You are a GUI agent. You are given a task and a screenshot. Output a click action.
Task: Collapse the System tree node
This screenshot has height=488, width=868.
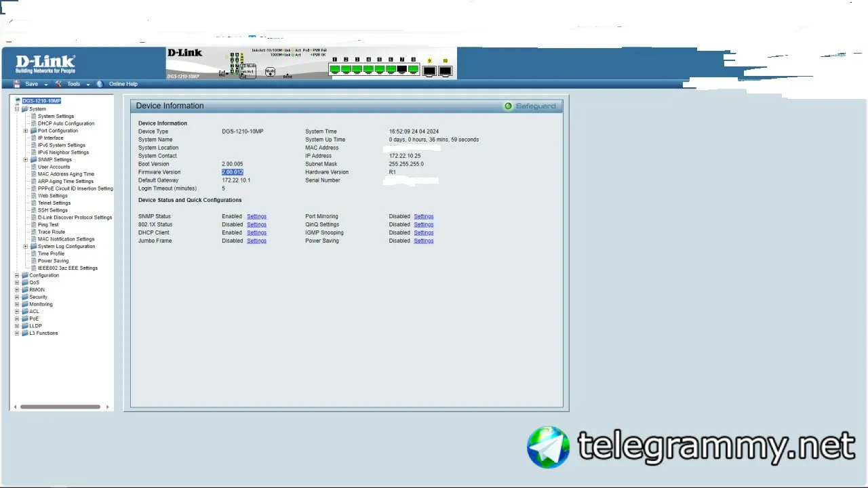pyautogui.click(x=17, y=109)
